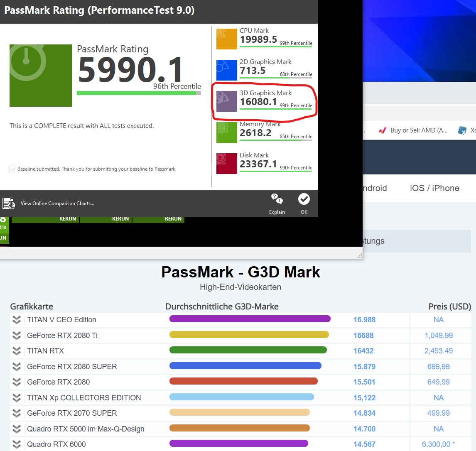Click the 16432 G3D score value
Image resolution: width=476 pixels, height=451 pixels.
[363, 351]
